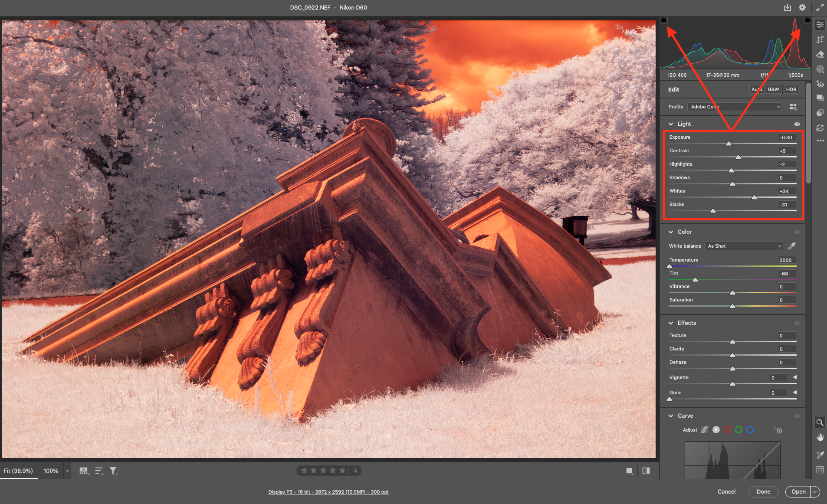The image size is (827, 504).
Task: Select the Zoom magnifier tool
Action: tap(820, 422)
